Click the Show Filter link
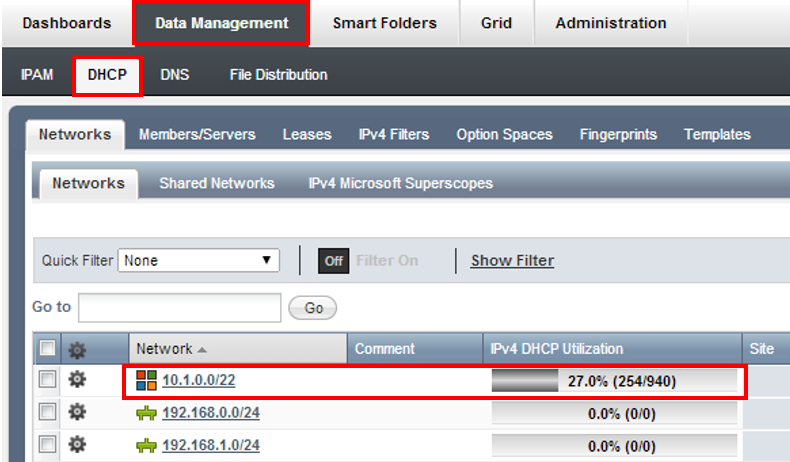The width and height of the screenshot is (790, 462). [512, 260]
